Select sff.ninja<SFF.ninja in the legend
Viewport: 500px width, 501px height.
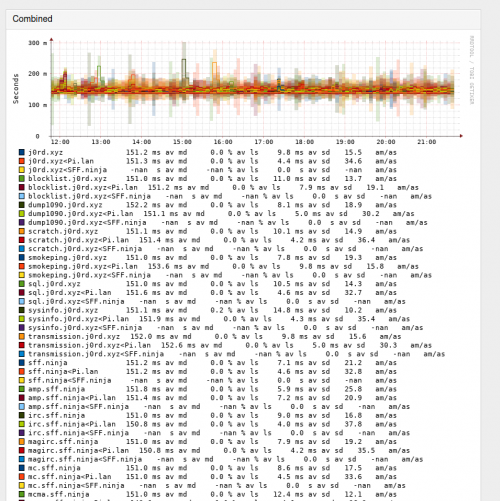(70, 380)
